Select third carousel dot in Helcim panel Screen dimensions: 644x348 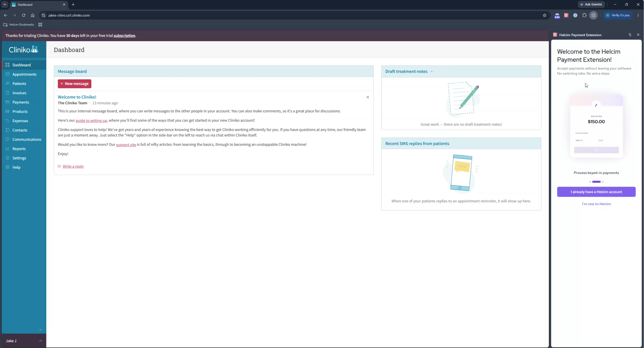pyautogui.click(x=603, y=182)
